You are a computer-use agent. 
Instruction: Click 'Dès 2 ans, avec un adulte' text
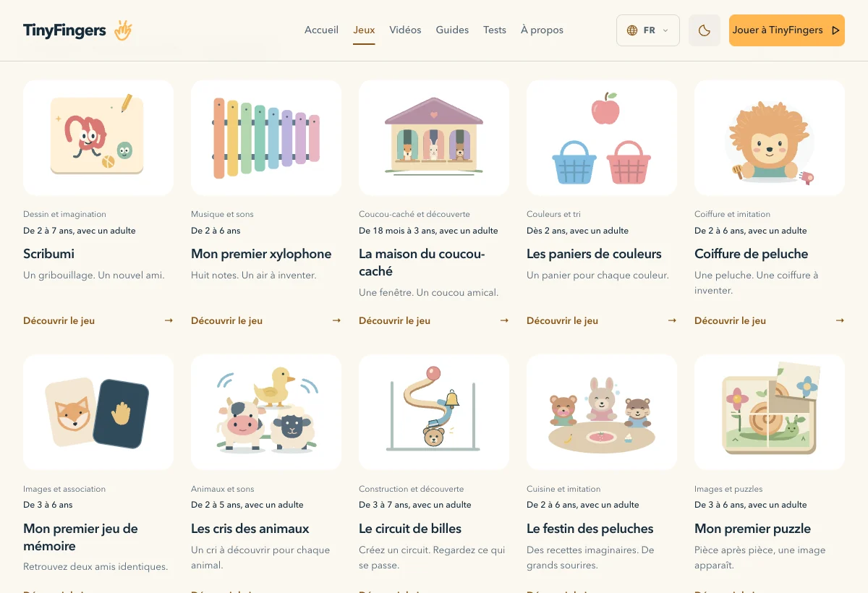click(x=577, y=231)
